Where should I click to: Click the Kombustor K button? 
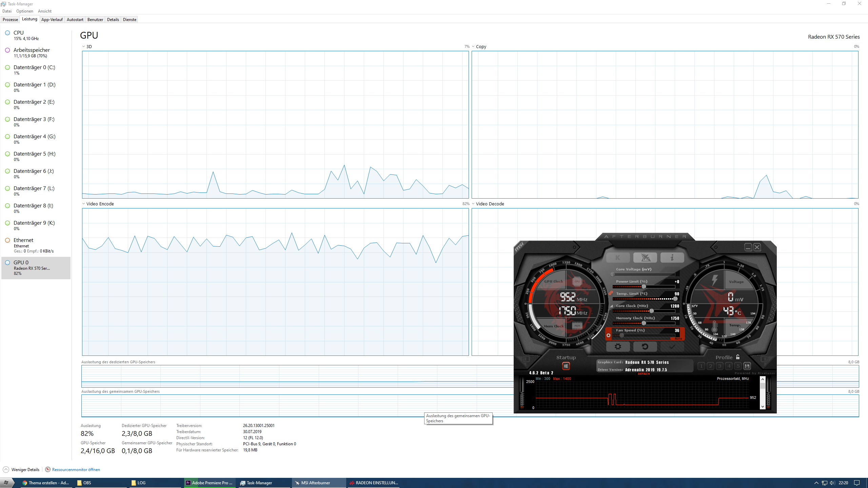[618, 258]
